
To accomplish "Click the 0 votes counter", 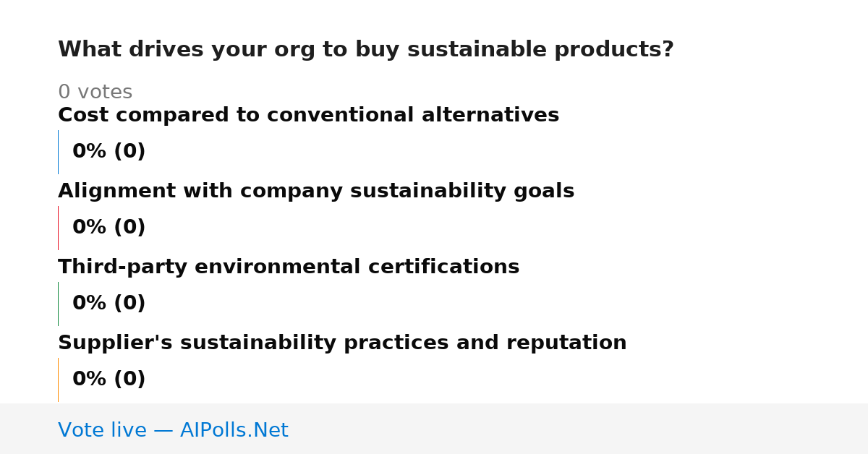I will [x=95, y=92].
